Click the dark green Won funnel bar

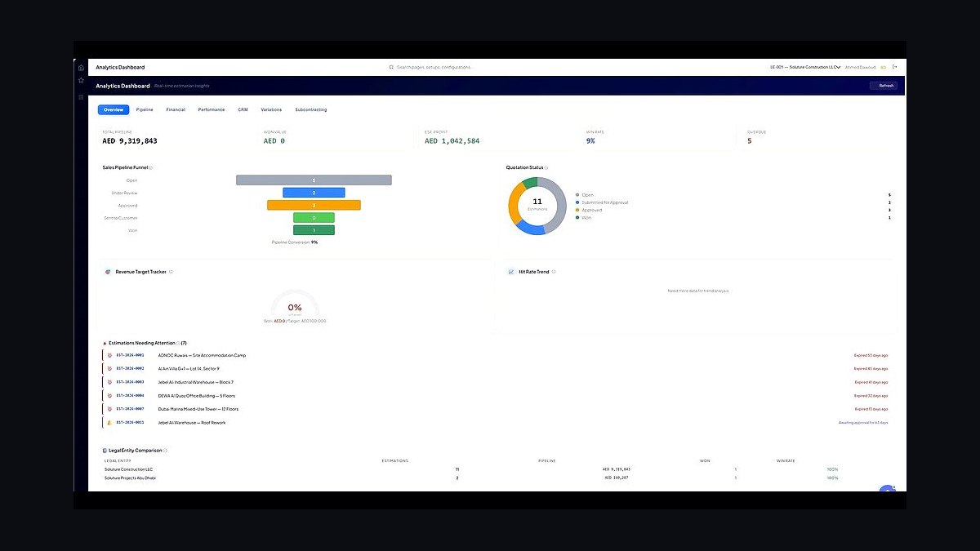click(314, 230)
